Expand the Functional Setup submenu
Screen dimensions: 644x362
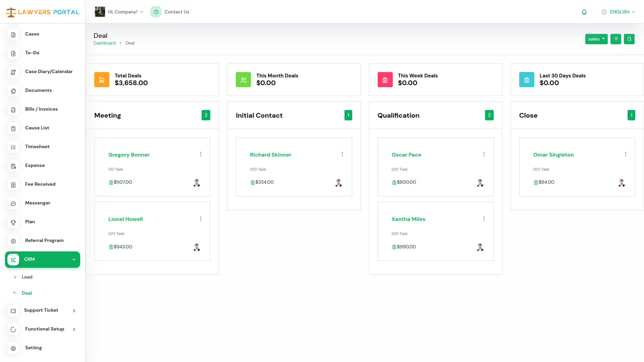(74, 329)
